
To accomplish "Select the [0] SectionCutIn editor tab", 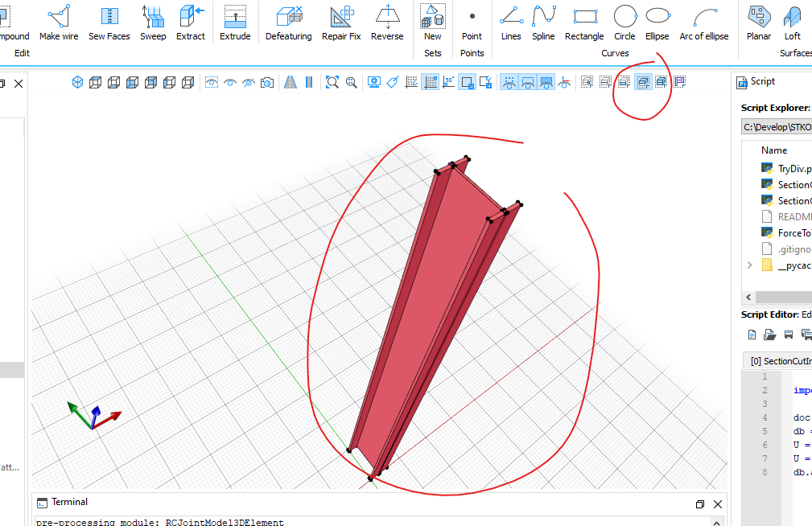I will point(778,361).
